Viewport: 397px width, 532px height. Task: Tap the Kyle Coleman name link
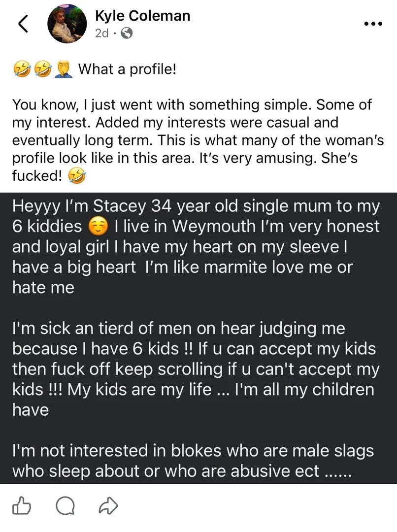click(142, 16)
